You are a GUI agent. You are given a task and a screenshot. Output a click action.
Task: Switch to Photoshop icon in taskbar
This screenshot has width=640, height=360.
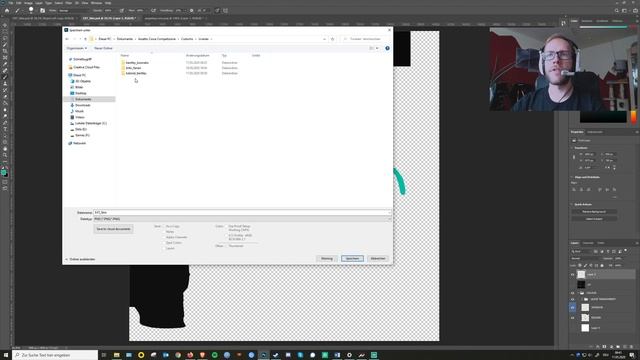pos(264,355)
